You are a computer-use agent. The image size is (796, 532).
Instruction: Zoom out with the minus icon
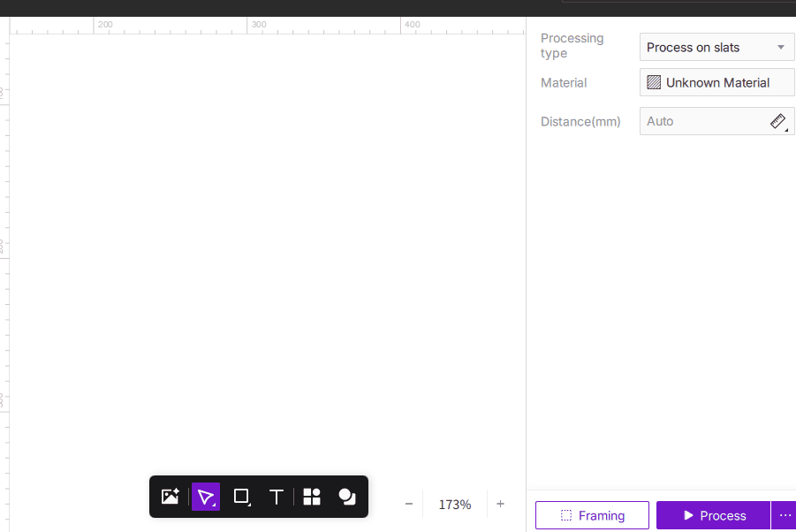pyautogui.click(x=409, y=504)
